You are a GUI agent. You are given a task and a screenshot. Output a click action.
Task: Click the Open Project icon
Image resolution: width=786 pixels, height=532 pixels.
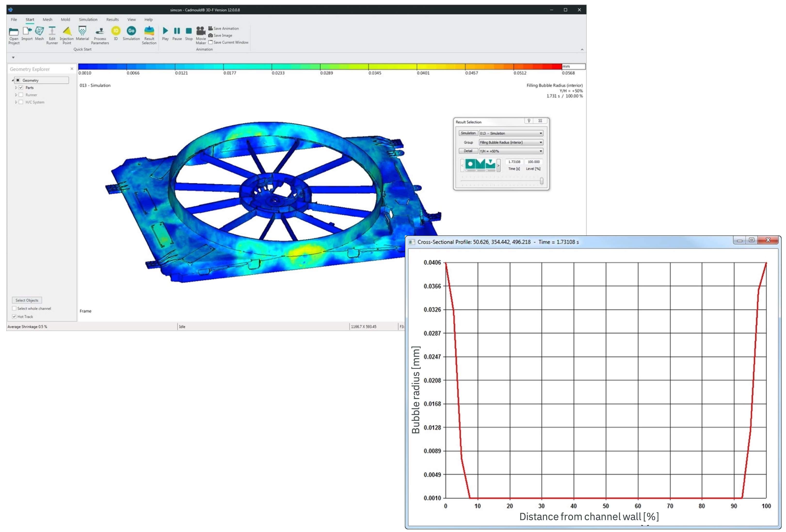14,35
